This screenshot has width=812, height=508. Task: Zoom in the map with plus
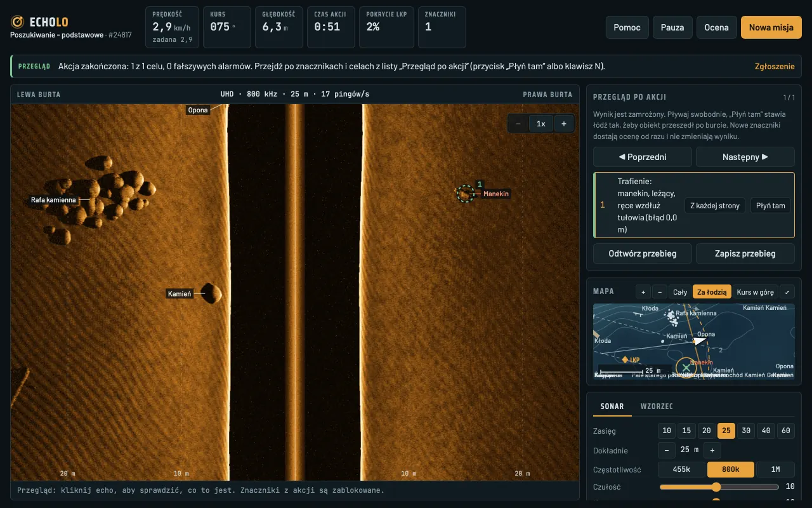(643, 292)
